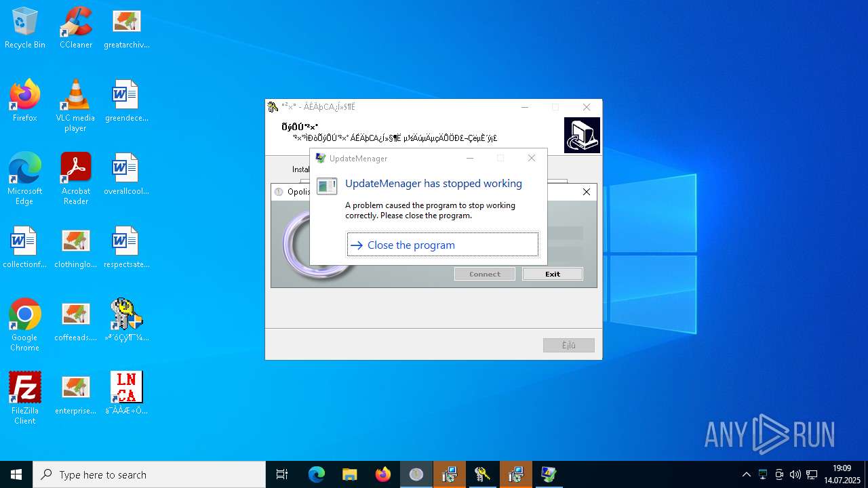Switch to the Opolis app in the taskbar
This screenshot has width=868, height=488.
click(416, 474)
